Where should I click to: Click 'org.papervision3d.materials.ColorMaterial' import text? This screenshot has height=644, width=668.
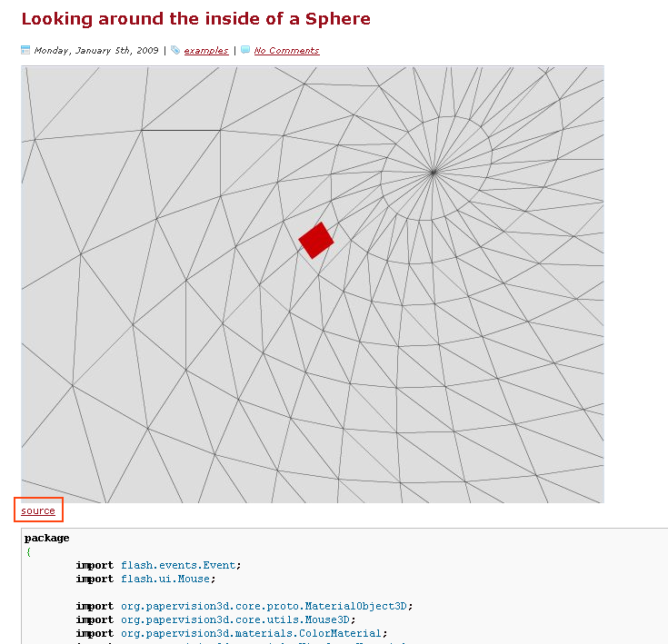[x=251, y=633]
